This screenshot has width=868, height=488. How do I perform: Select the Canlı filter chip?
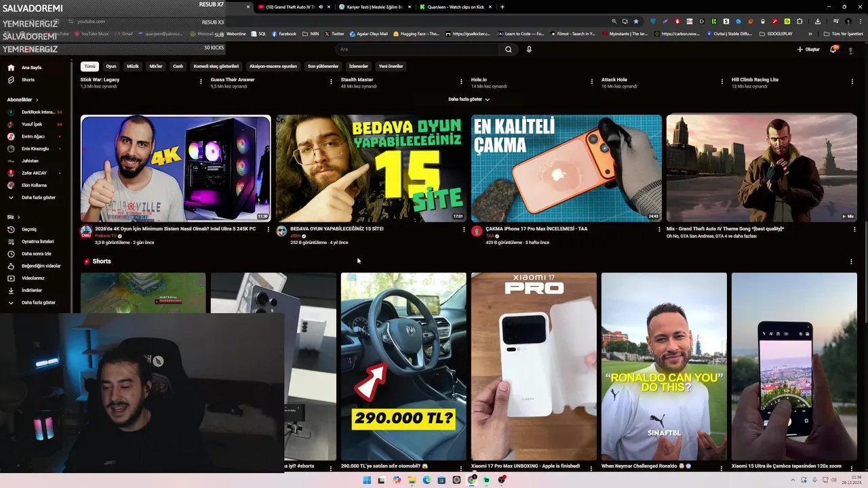(x=178, y=66)
